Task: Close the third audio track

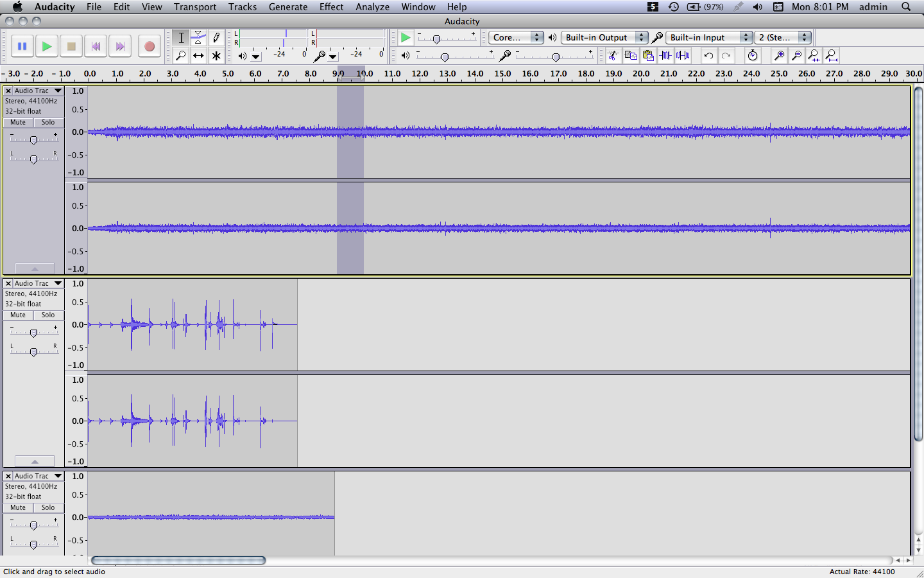Action: click(x=8, y=476)
